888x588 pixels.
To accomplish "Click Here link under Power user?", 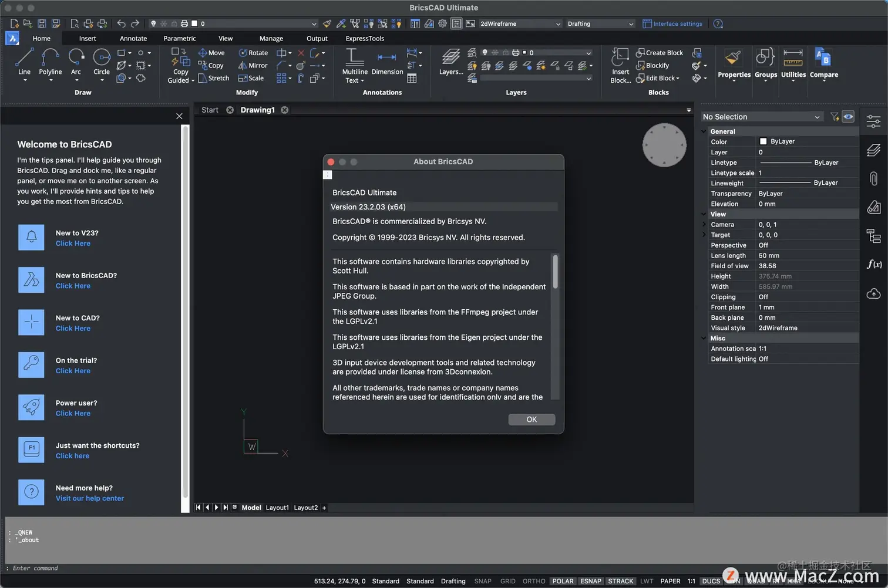I will pyautogui.click(x=73, y=414).
